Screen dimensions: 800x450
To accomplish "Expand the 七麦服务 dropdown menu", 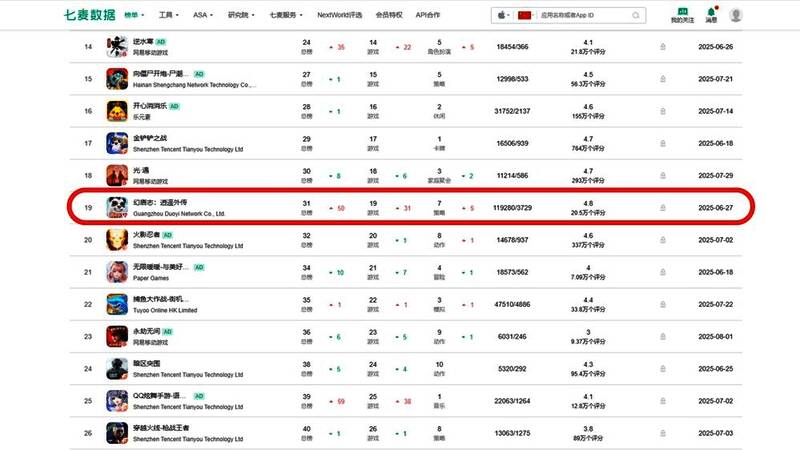I will click(x=286, y=15).
